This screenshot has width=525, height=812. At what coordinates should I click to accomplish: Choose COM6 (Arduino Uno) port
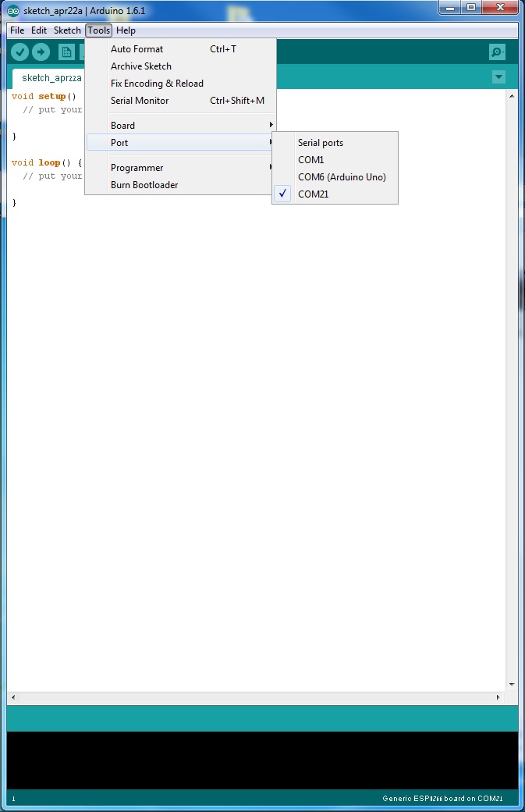point(335,177)
